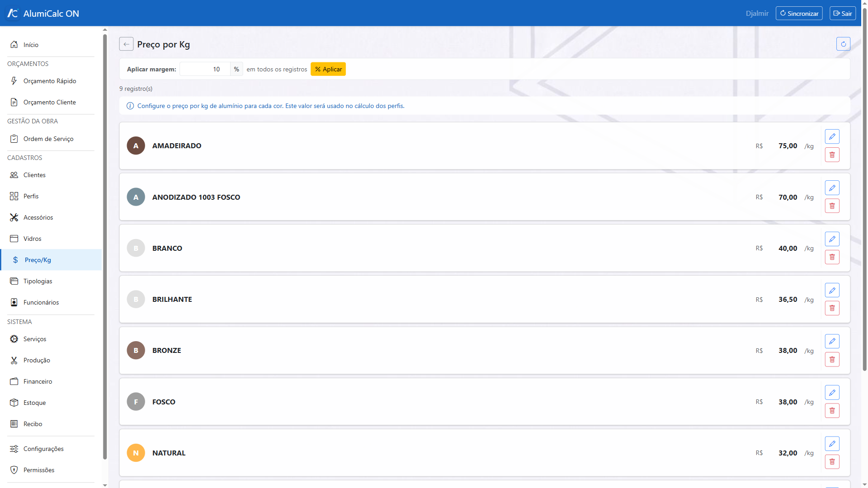The image size is (868, 488).
Task: Navigate to Perfis
Action: coord(51,196)
